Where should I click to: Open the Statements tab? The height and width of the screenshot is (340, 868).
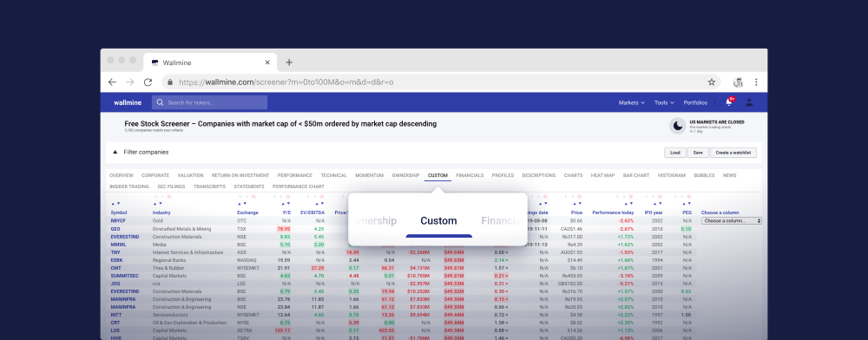click(x=249, y=186)
